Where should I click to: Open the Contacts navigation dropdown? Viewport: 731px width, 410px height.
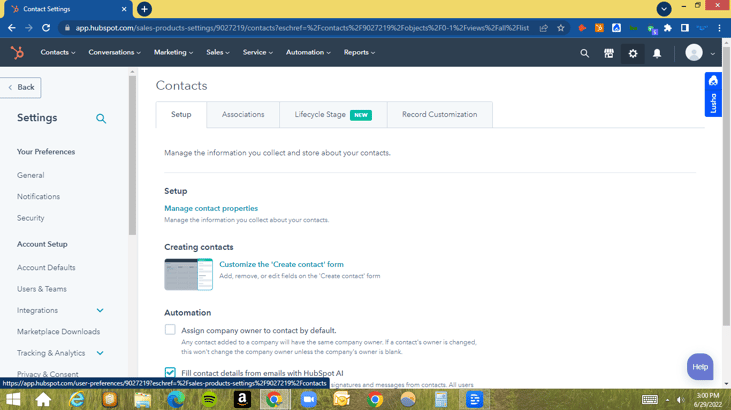coord(57,53)
